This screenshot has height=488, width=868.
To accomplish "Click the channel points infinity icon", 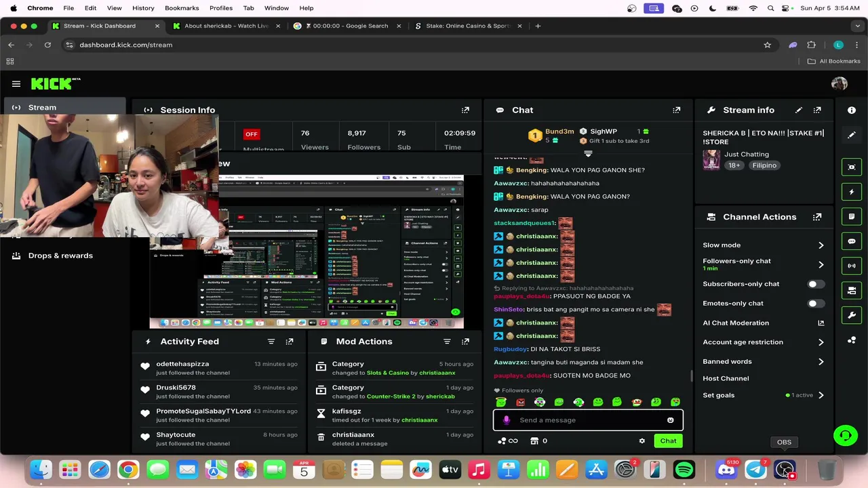I will click(508, 441).
